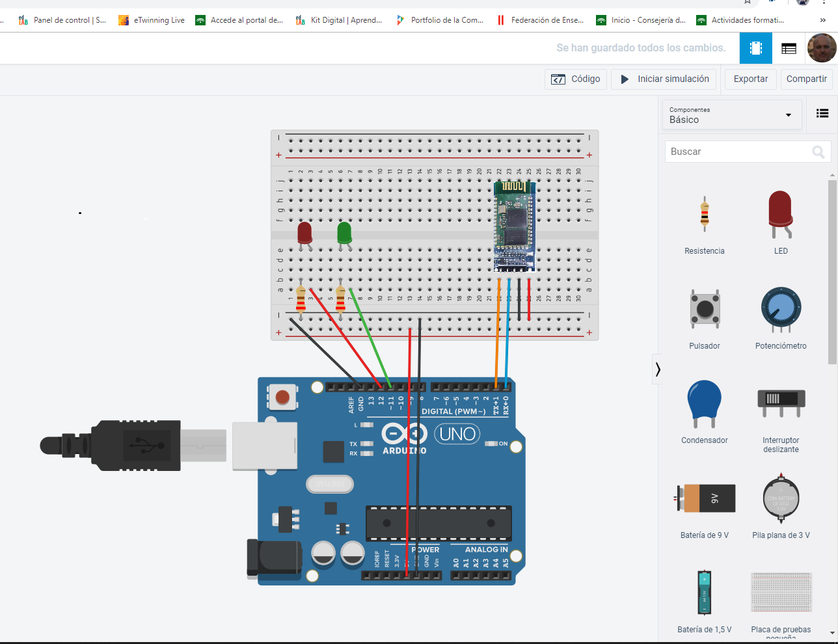Select resistor under green LED
838x644 pixels.
[x=340, y=299]
